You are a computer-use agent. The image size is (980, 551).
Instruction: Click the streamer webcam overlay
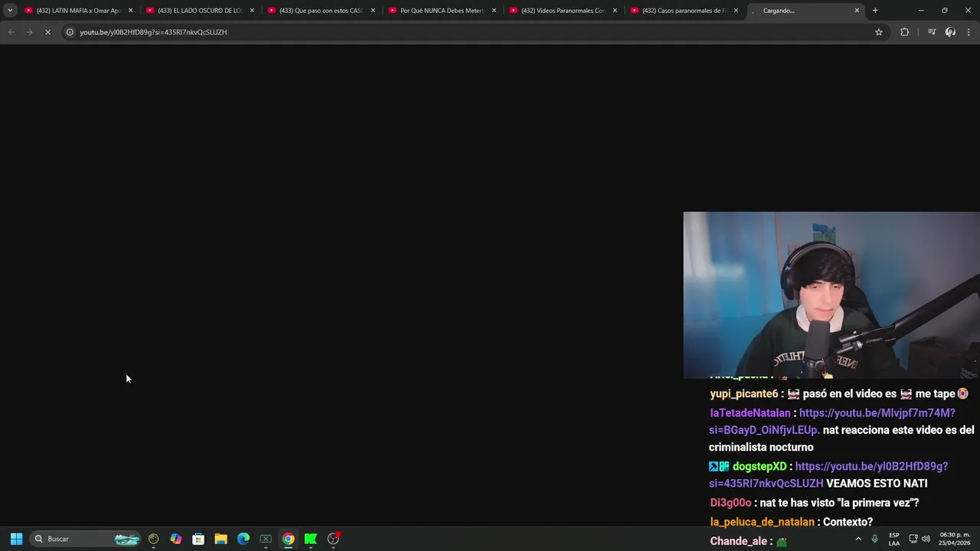coord(831,295)
